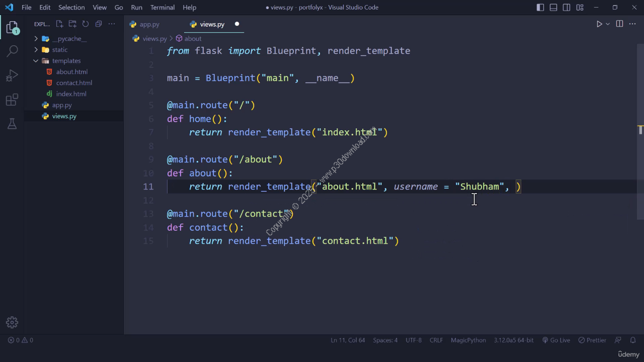
Task: Refresh the explorer tree
Action: click(86, 24)
